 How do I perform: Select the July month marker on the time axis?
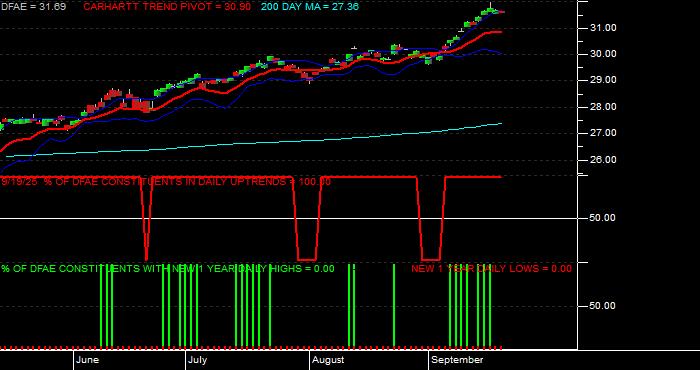197,360
